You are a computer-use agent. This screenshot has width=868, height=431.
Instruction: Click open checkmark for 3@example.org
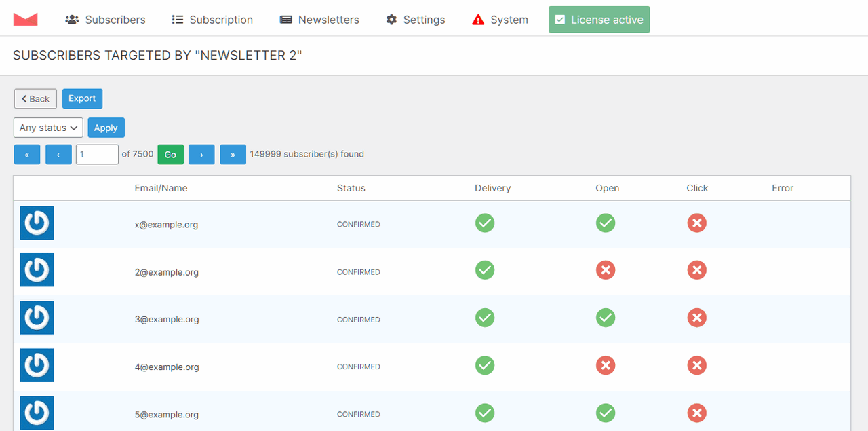[606, 318]
